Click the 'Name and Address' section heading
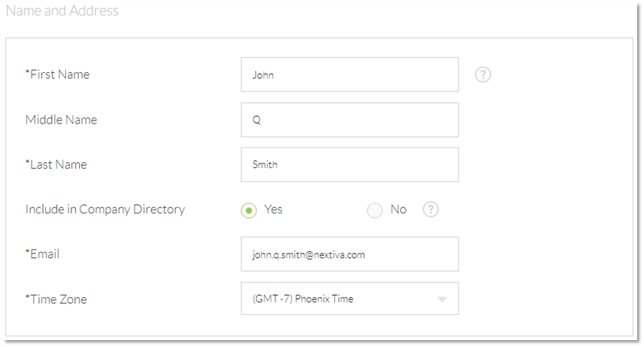This screenshot has height=347, width=644. point(62,11)
